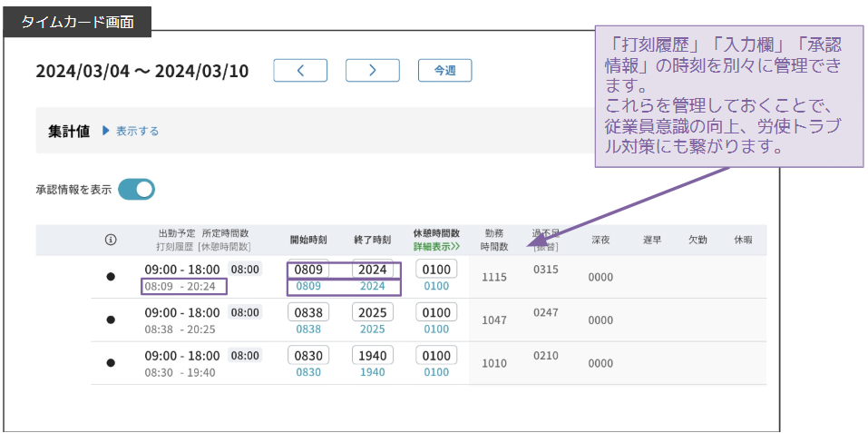Image resolution: width=868 pixels, height=433 pixels.
Task: Click approved end time 2025 in teal
Action: [373, 330]
